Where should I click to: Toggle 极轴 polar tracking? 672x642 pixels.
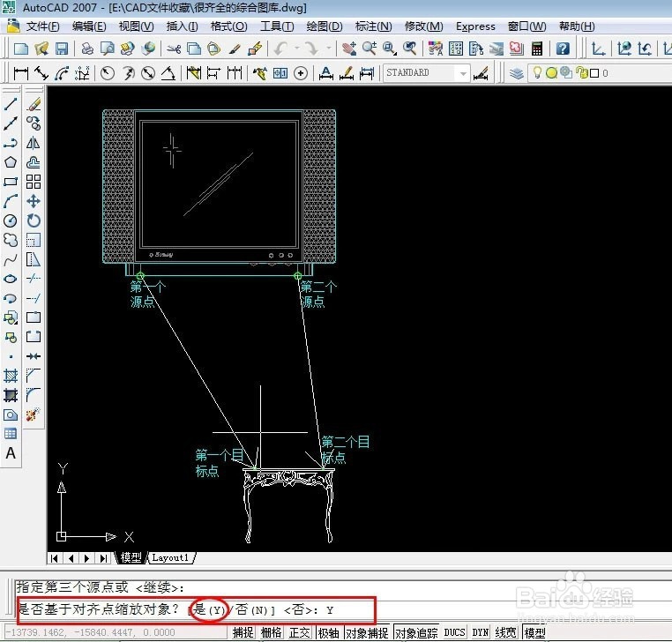pos(329,632)
